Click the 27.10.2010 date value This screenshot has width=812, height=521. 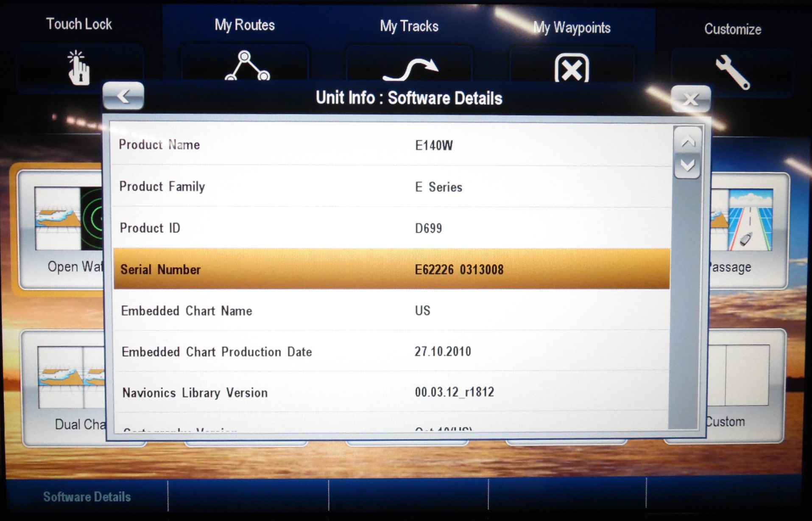click(443, 351)
